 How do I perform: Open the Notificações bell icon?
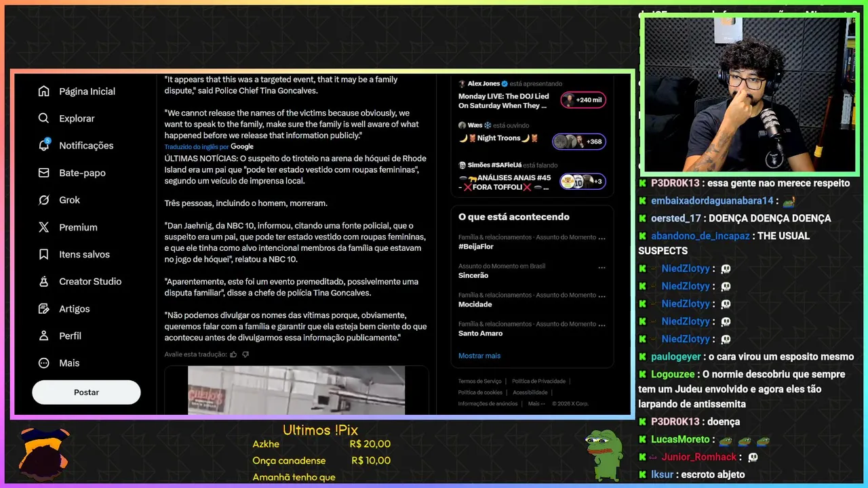click(x=44, y=145)
